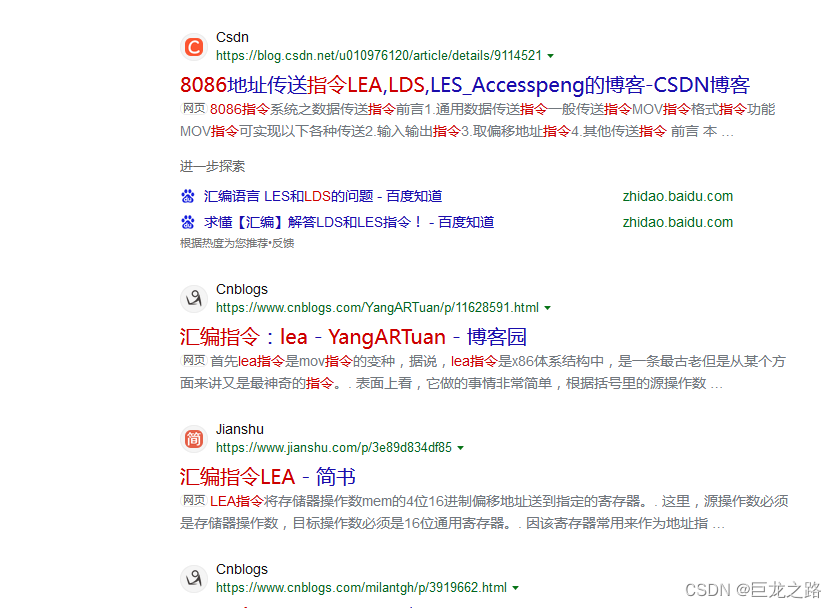Viewport: 837px width, 608px height.
Task: Click the 汇编语言 LES和LDS的问题 link
Action: (320, 195)
